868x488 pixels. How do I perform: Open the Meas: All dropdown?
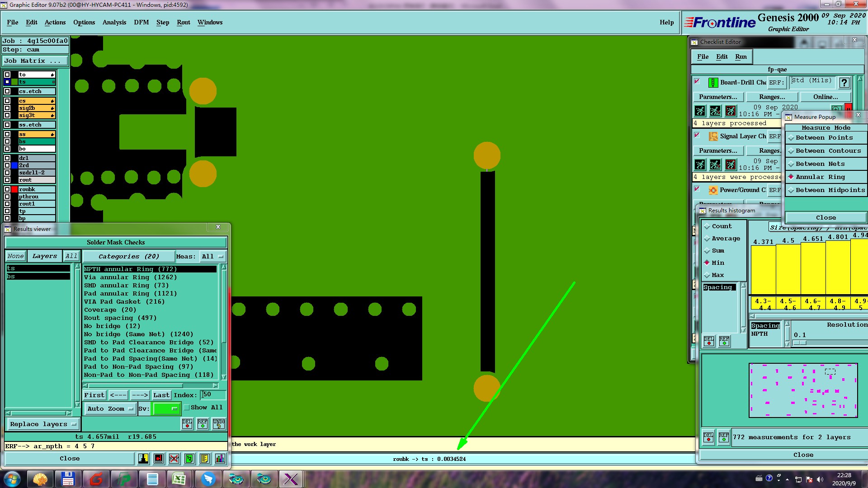212,257
